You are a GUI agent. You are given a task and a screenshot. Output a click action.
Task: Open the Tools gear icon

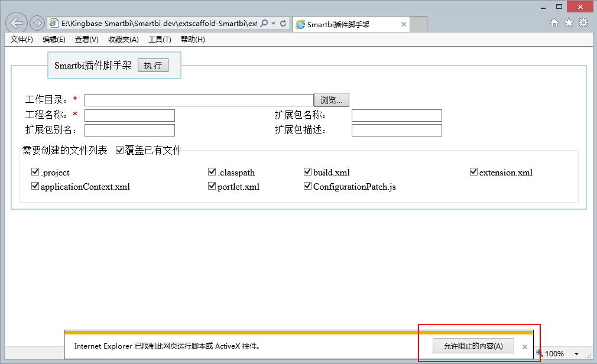[583, 23]
